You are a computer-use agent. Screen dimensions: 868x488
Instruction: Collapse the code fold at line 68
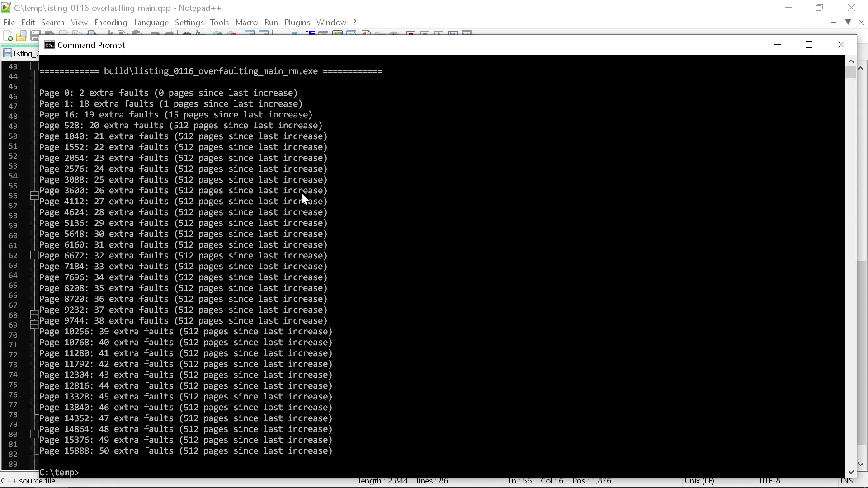34,315
